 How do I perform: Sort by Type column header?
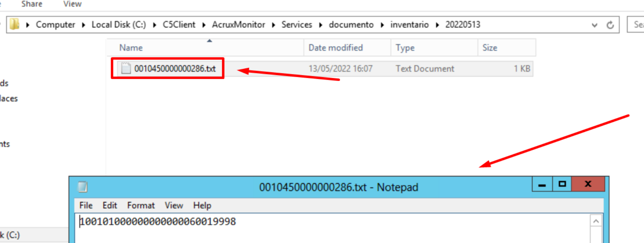click(x=434, y=47)
